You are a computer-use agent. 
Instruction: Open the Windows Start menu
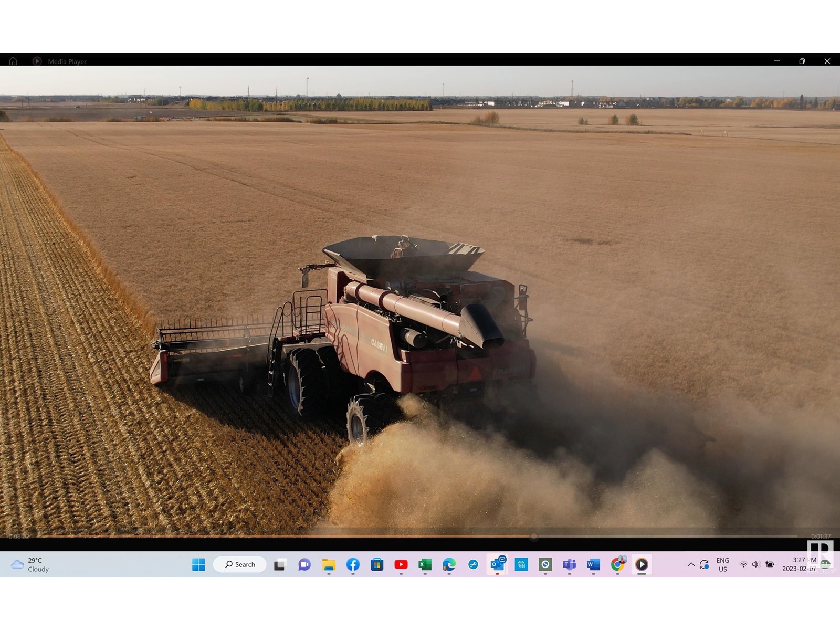tap(198, 564)
